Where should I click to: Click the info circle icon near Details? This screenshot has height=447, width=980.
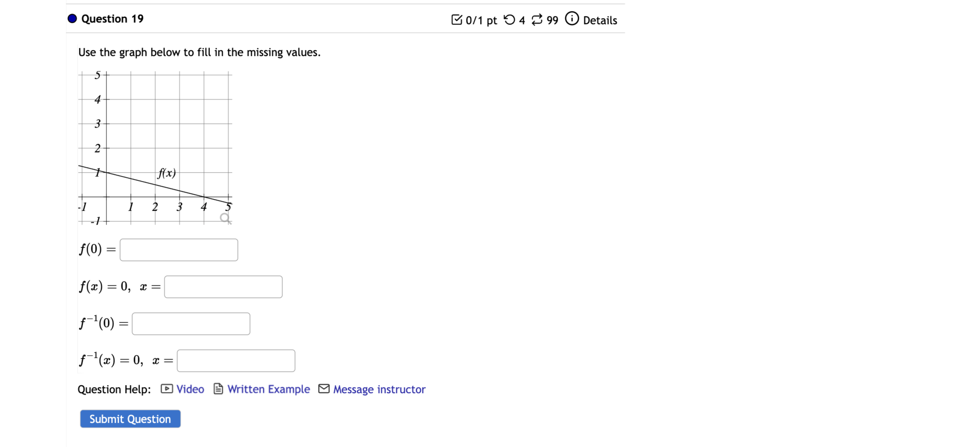(572, 19)
